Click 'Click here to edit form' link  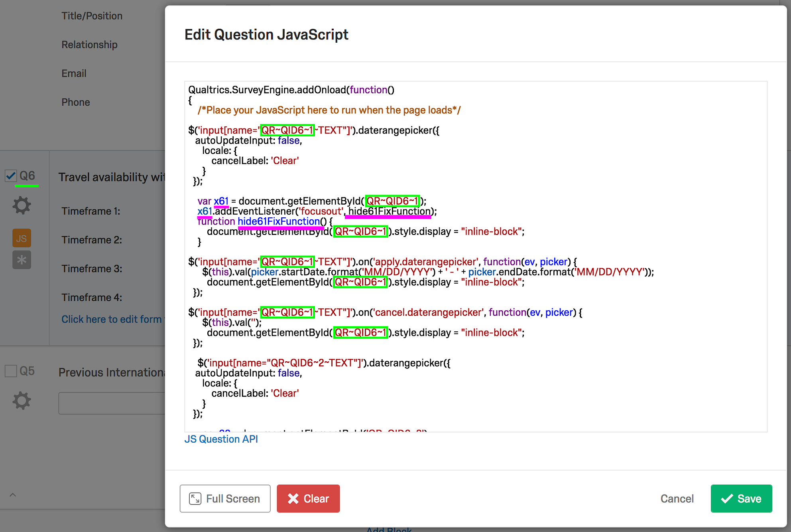(x=112, y=319)
